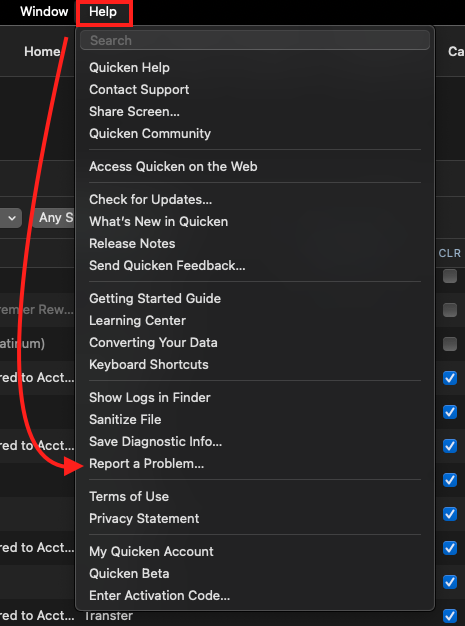Image resolution: width=465 pixels, height=626 pixels.
Task: Open Quicken Help
Action: [129, 67]
